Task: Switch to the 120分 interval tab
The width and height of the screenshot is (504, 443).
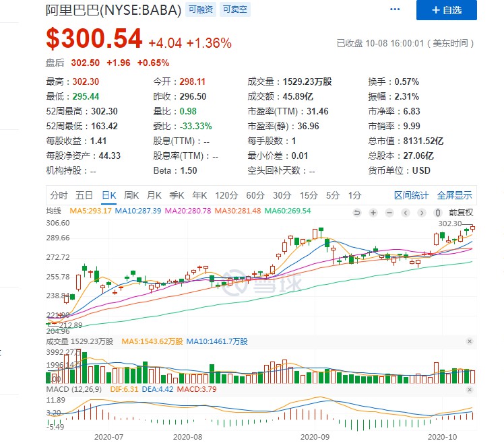Action: 226,195
